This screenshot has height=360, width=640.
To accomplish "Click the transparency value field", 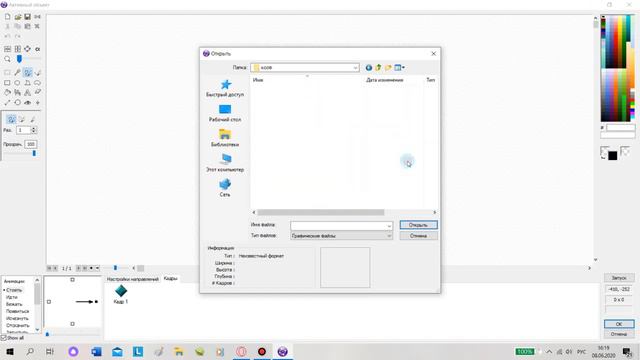I will pos(31,144).
